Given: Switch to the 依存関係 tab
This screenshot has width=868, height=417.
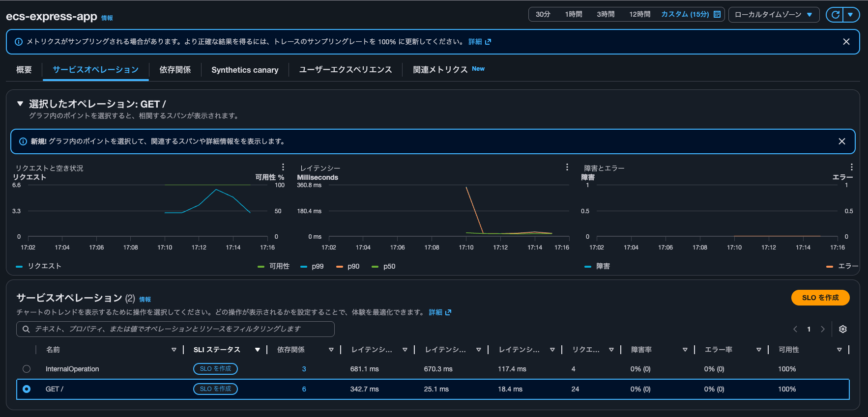Looking at the screenshot, I should click(x=175, y=70).
